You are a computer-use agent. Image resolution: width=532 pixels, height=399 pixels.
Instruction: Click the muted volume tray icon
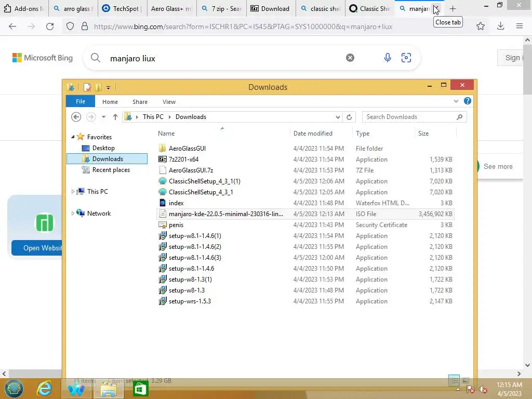click(483, 390)
